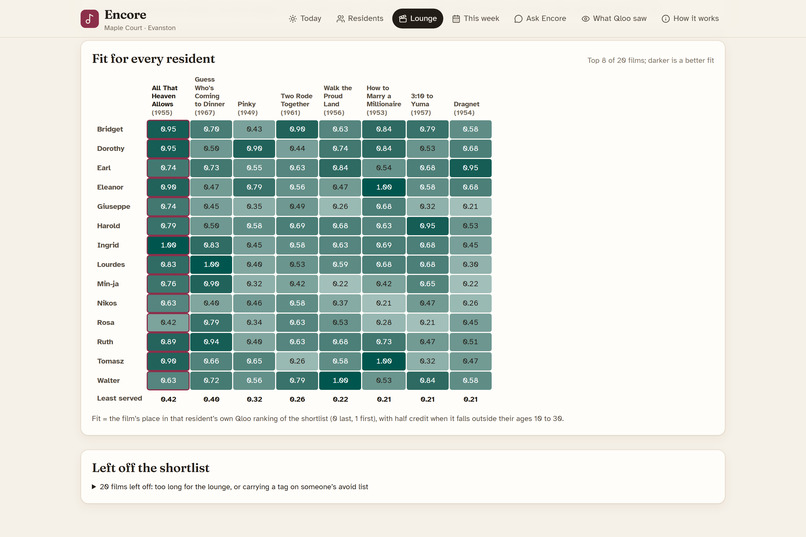This screenshot has height=537, width=806.
Task: Click Min-ja's Walk the Proud Land cell
Action: pos(340,284)
